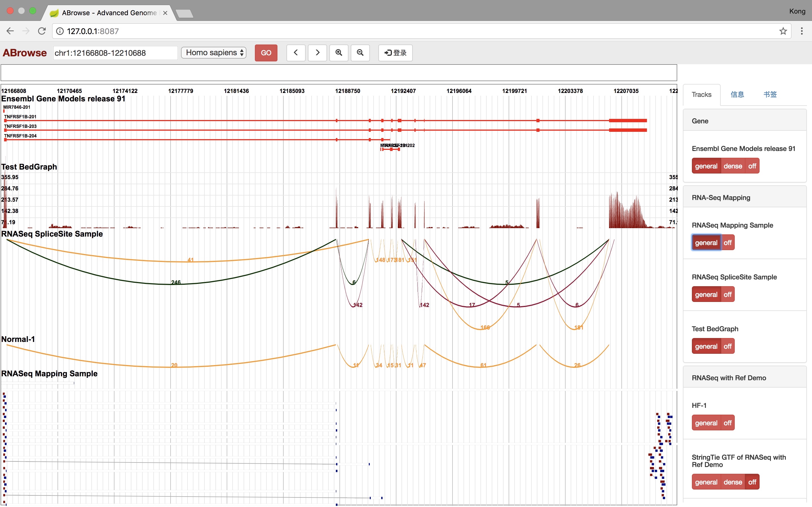Switch to the 书签 tab
812x507 pixels.
770,95
